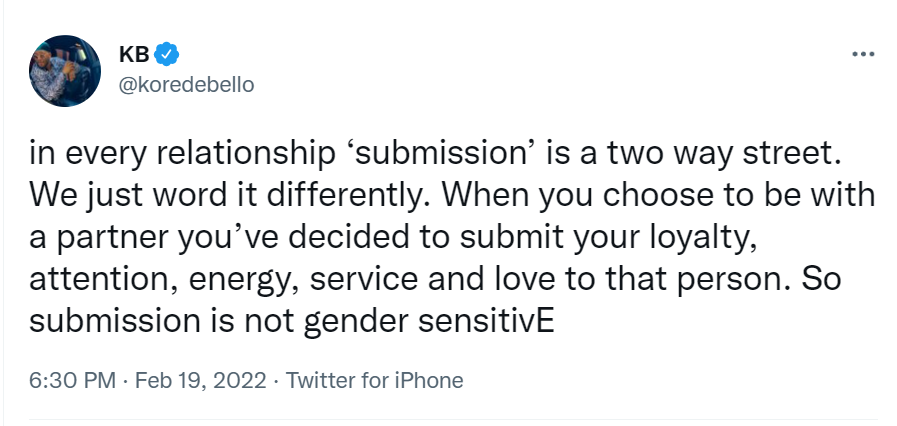Click the Twitter for iPhone source link
This screenshot has width=897, height=426.
coord(374,380)
